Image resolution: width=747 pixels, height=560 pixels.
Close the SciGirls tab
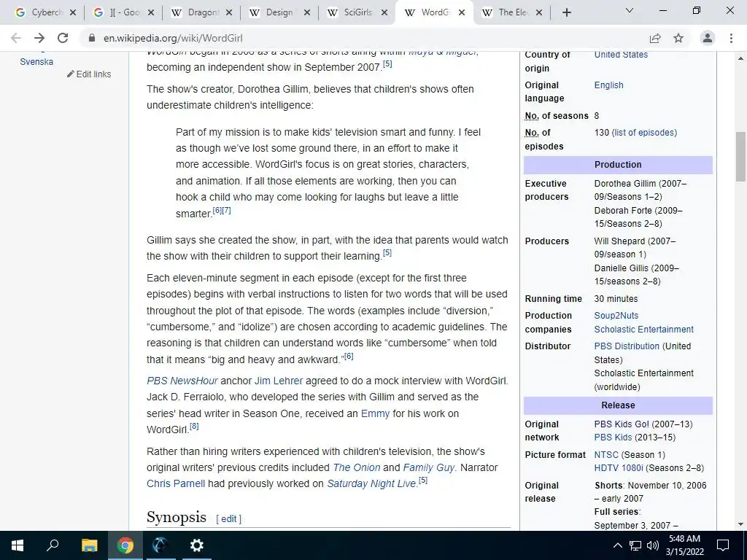point(384,13)
